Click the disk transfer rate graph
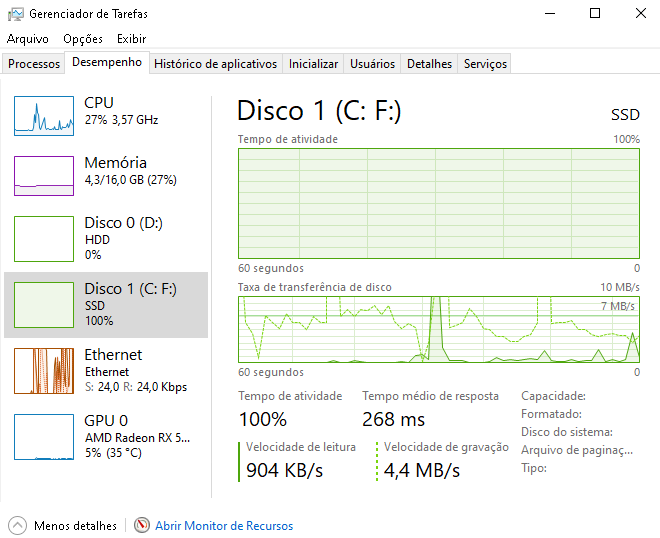 pos(439,330)
